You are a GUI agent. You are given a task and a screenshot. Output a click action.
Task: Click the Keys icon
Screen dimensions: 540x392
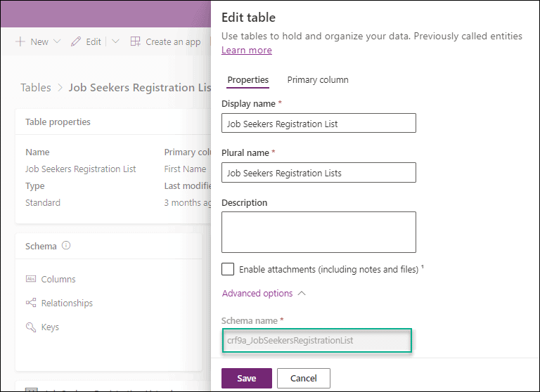coord(31,327)
